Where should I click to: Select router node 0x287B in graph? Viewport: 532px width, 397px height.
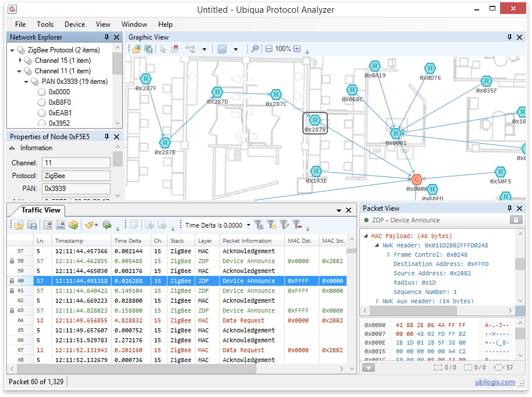coord(315,120)
